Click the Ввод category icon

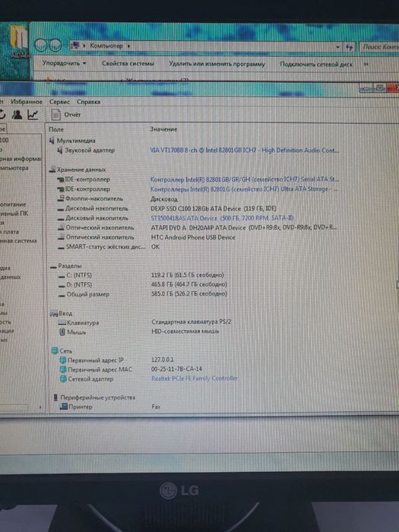(x=54, y=313)
